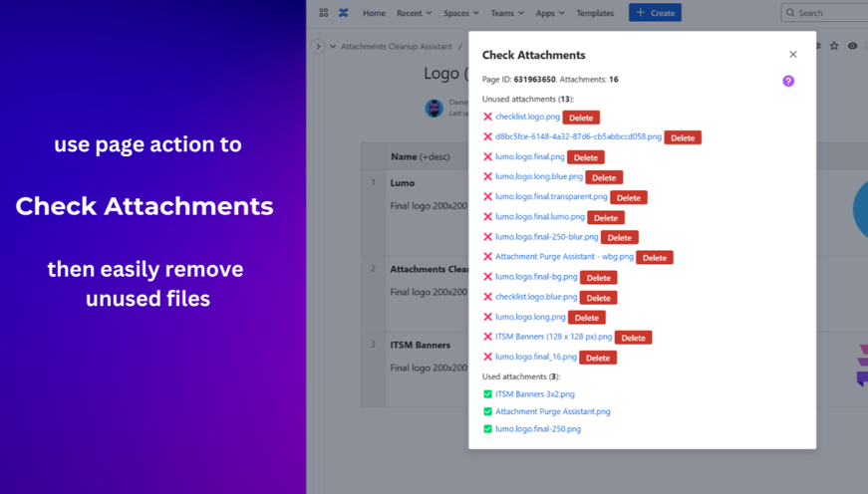Delete checklist.logo.blue.png
Screen dimensions: 868x494
(598, 298)
